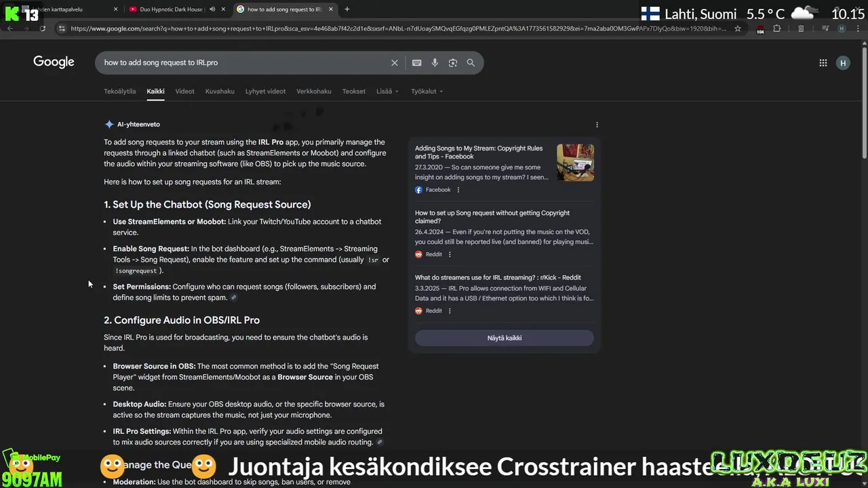Screen dimensions: 868x488
Task: Open What do streamers use for IRL streaming result
Action: point(498,277)
